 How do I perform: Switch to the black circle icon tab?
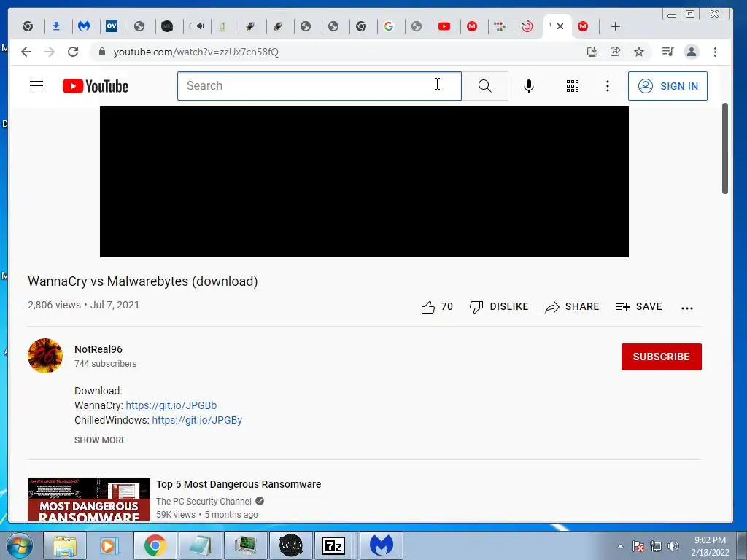[167, 26]
